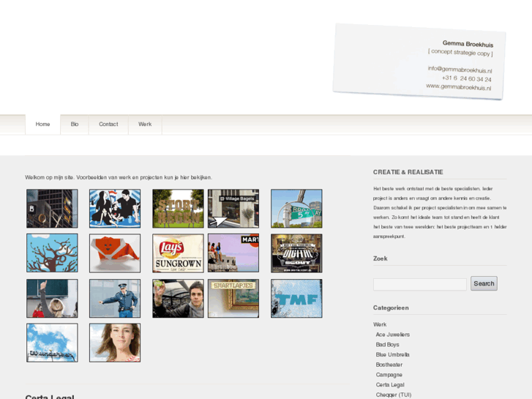
Task: Select the Ace Juweliers category
Action: tap(392, 335)
